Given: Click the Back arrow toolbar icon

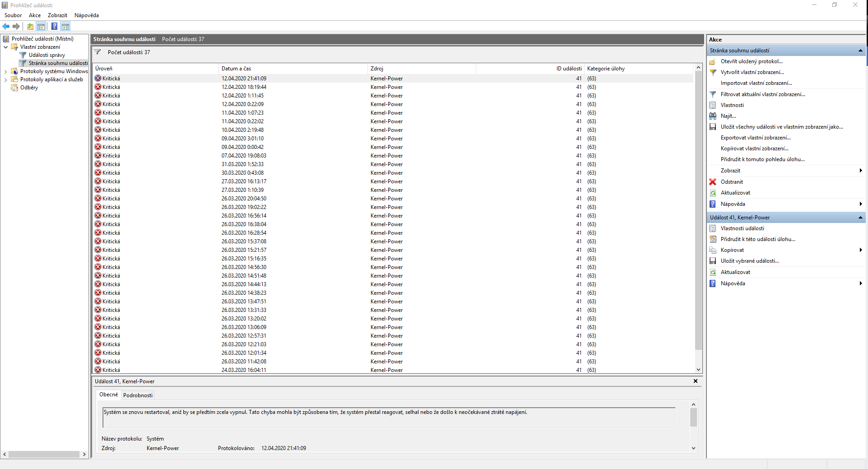Looking at the screenshot, I should coord(6,26).
